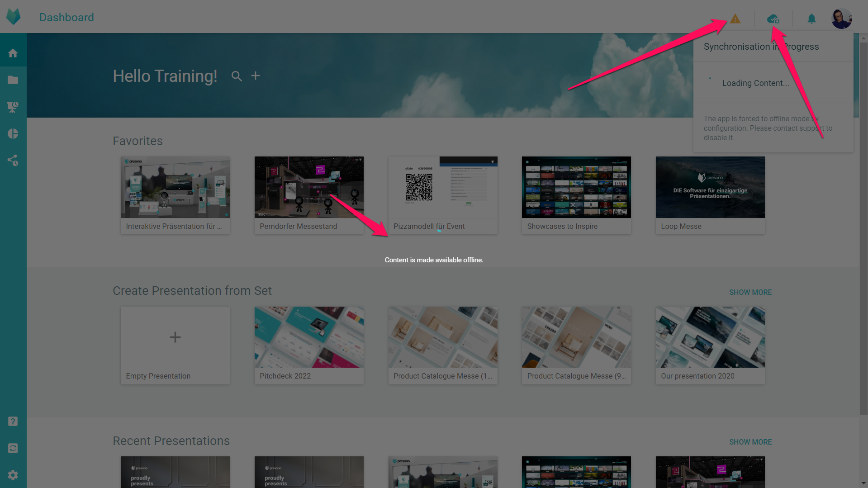
Task: Click the cloud synchronisation icon
Action: coord(773,19)
